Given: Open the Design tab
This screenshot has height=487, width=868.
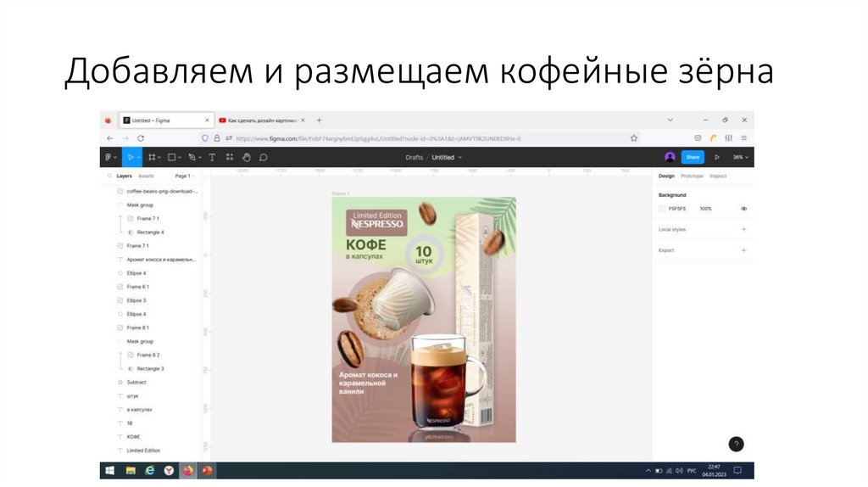Looking at the screenshot, I should pyautogui.click(x=666, y=176).
